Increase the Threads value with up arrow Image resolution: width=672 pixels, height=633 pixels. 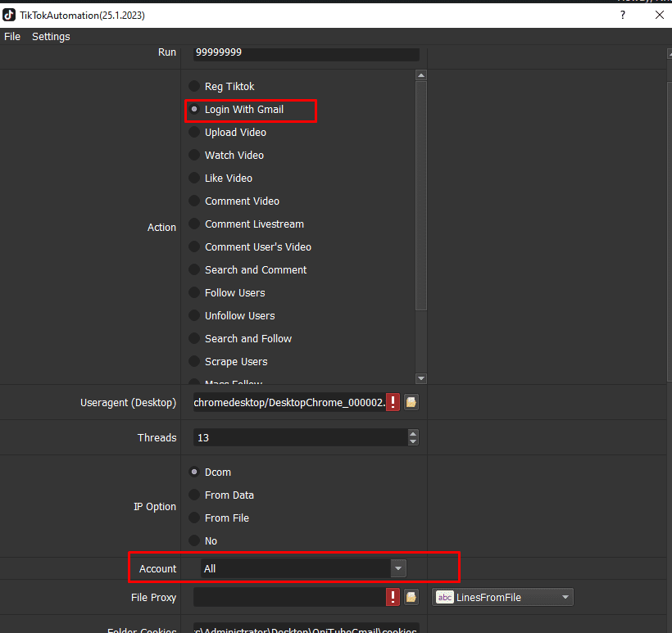tap(413, 433)
